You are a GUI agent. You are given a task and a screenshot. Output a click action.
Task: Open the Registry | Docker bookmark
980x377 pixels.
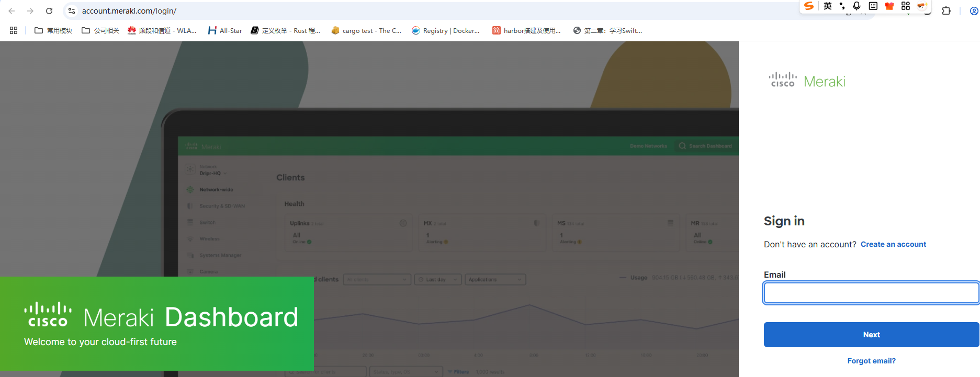446,30
